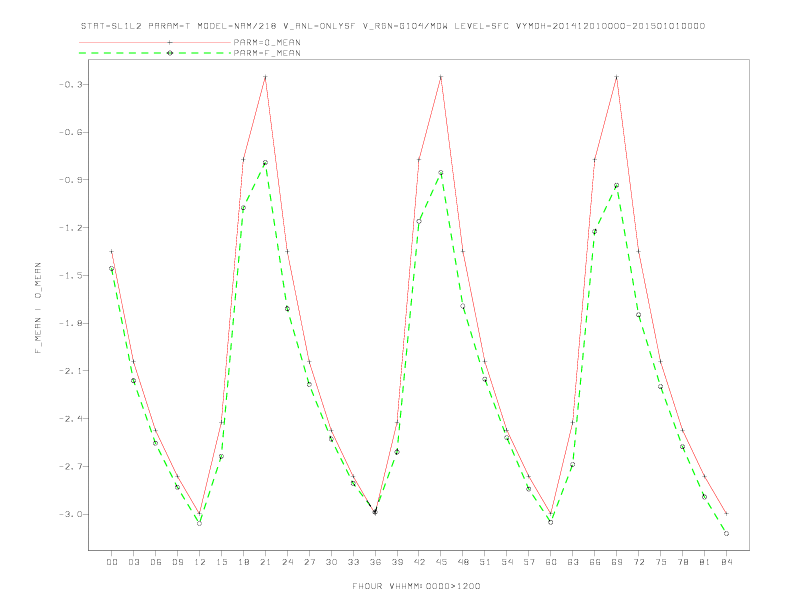Image resolution: width=792 pixels, height=612 pixels.
Task: Click the 75 forecast hour tick label
Action: coord(661,562)
